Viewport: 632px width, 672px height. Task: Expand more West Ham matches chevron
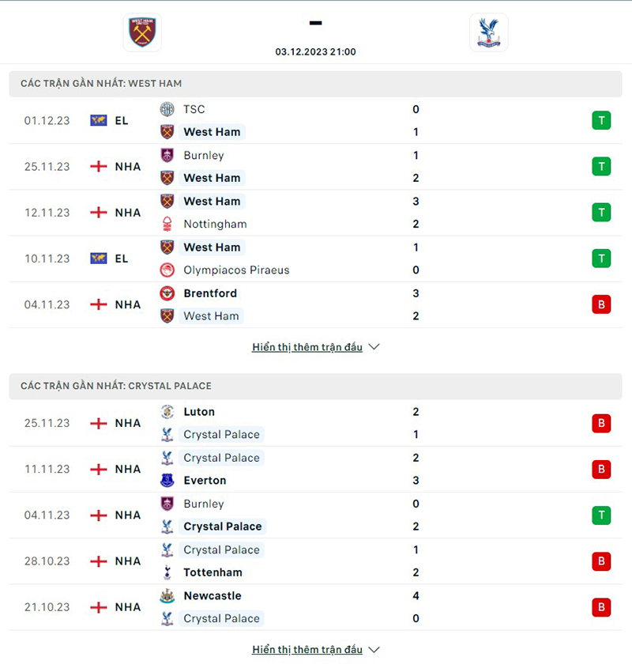click(374, 347)
